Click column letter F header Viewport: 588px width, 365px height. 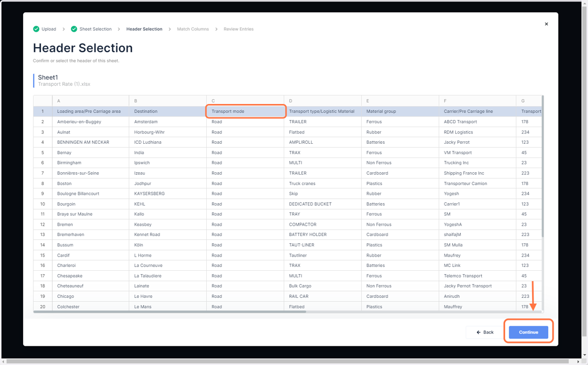click(x=477, y=101)
